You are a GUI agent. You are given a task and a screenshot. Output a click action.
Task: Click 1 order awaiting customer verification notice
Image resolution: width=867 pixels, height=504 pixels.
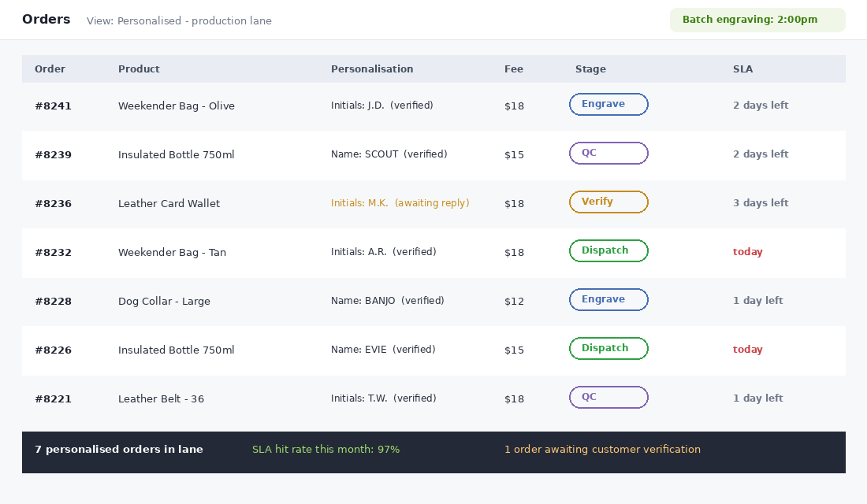click(x=602, y=450)
